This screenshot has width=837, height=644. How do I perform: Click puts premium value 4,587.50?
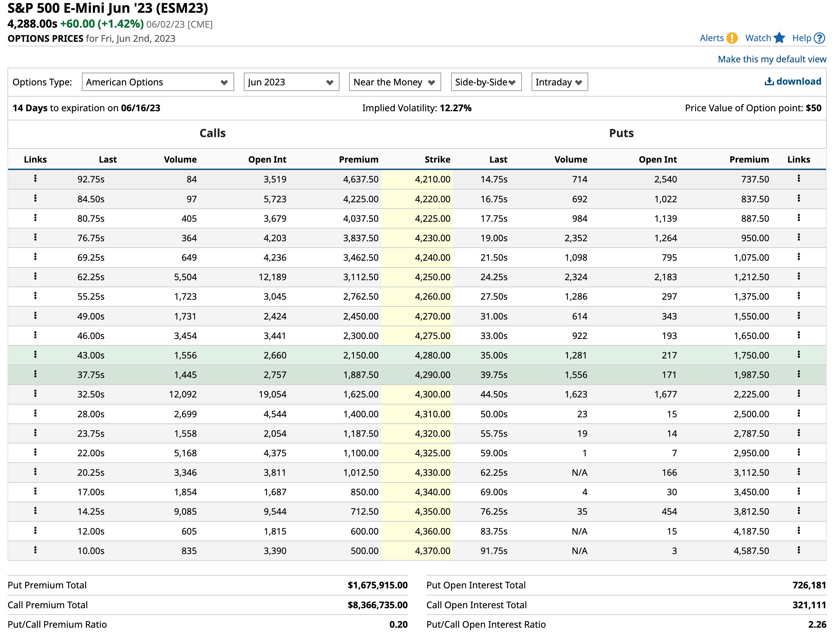tap(751, 550)
